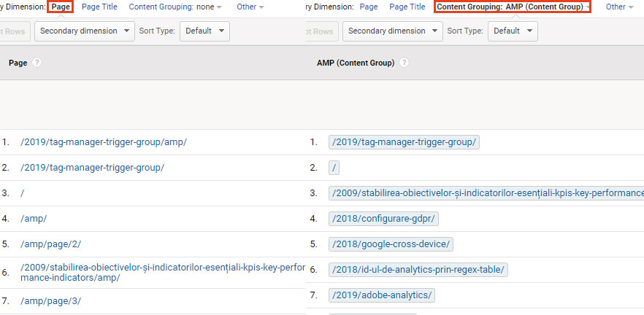Open /2018/id-ul-de-analytics-prin-regex-table/ link
644x315 pixels.
click(418, 270)
